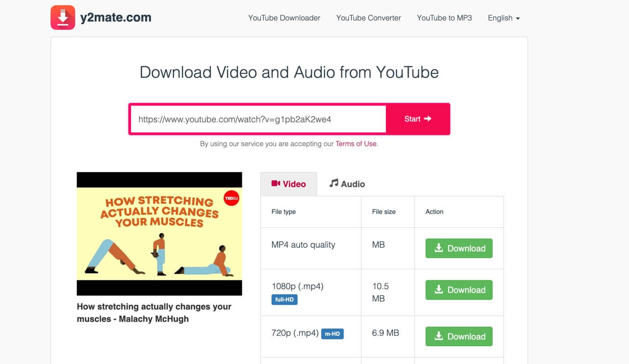Switch to the Audio tab

[x=347, y=184]
